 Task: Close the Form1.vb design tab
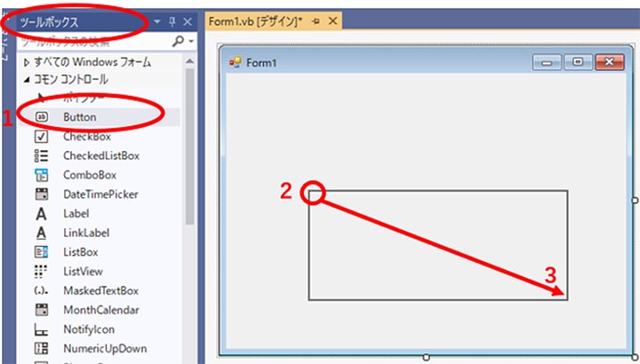[x=333, y=21]
